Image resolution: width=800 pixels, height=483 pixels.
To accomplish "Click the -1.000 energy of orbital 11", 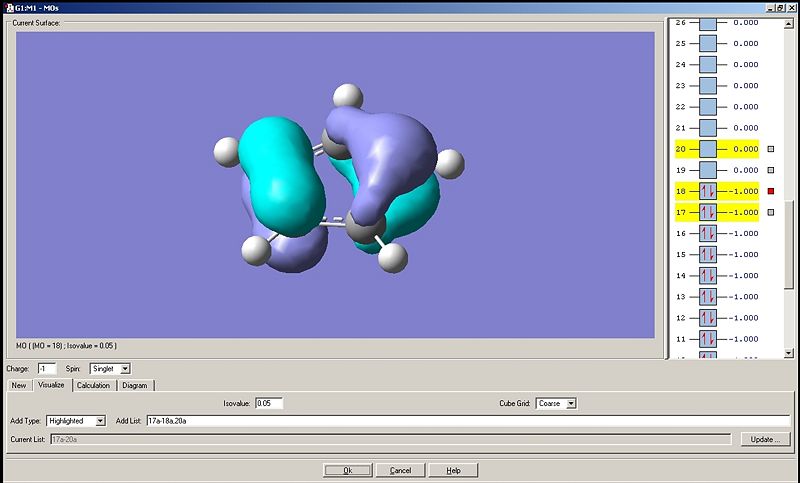I will [x=743, y=339].
